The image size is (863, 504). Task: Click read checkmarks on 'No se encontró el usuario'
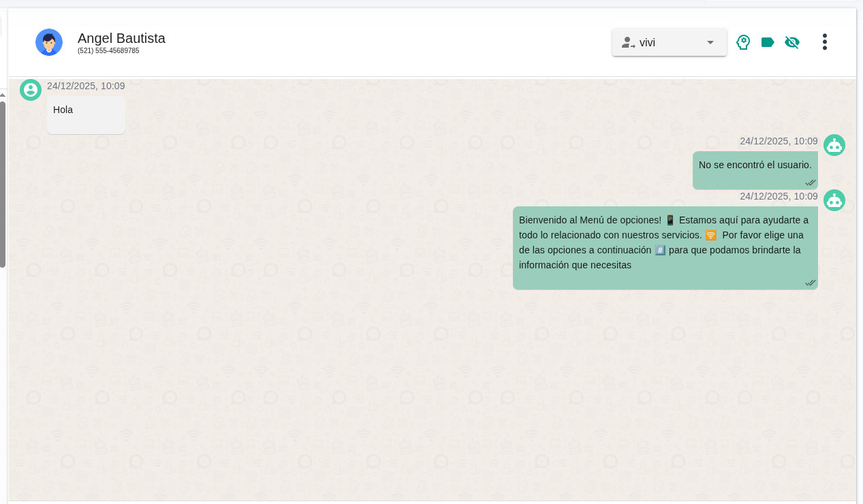[x=810, y=183]
